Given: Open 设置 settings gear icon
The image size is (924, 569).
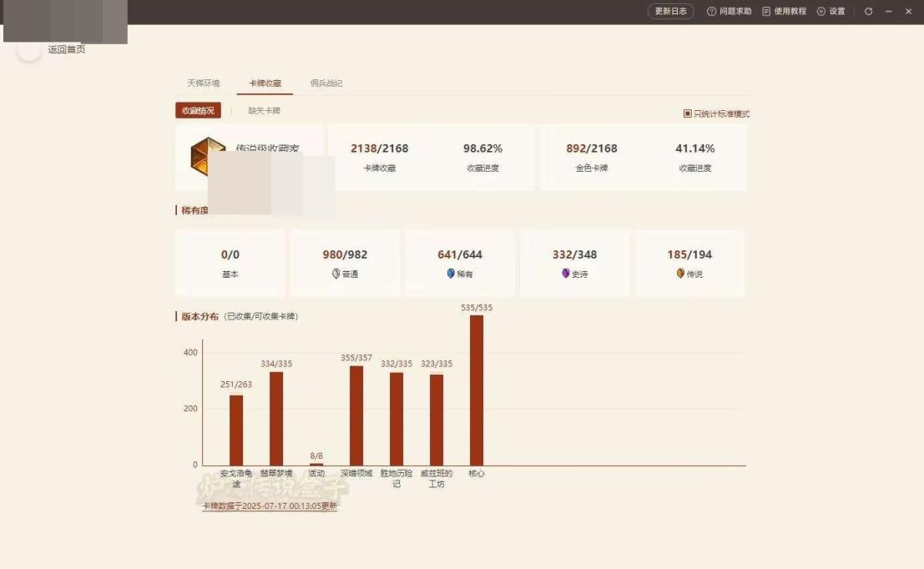Looking at the screenshot, I should pos(820,12).
